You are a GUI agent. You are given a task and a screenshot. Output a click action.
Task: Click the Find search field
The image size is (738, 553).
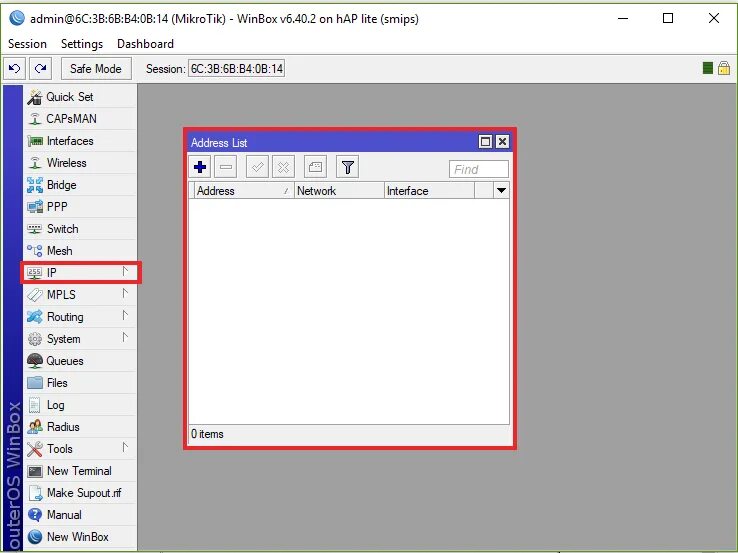coord(479,169)
